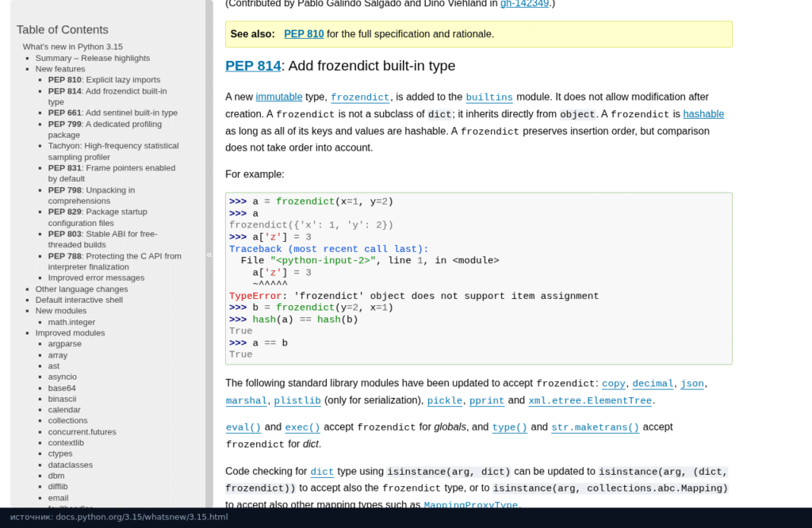Viewport: 812px width, 528px height.
Task: Follow the type() function link
Action: coord(509,427)
